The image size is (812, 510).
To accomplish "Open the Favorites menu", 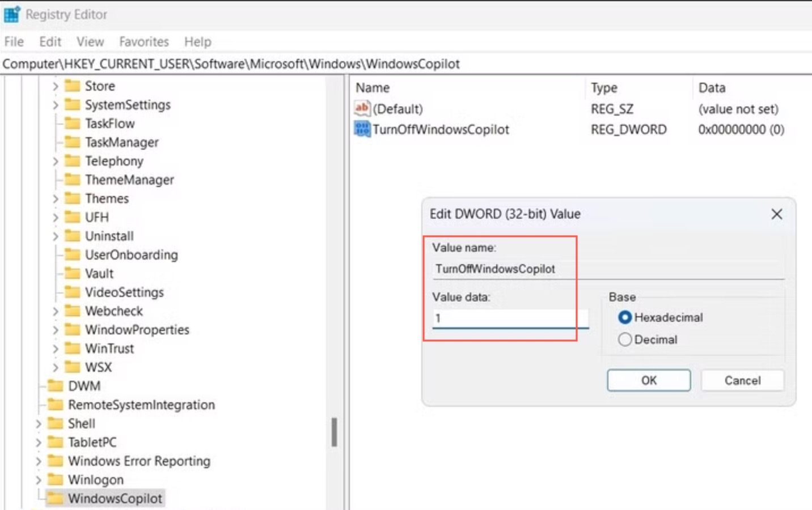I will [x=144, y=41].
